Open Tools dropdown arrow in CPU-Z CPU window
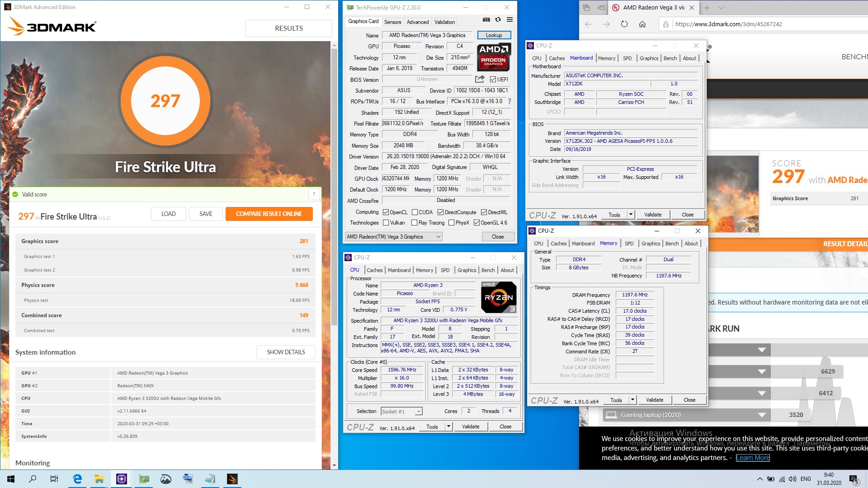Screen dimensions: 868x488 [x=448, y=427]
